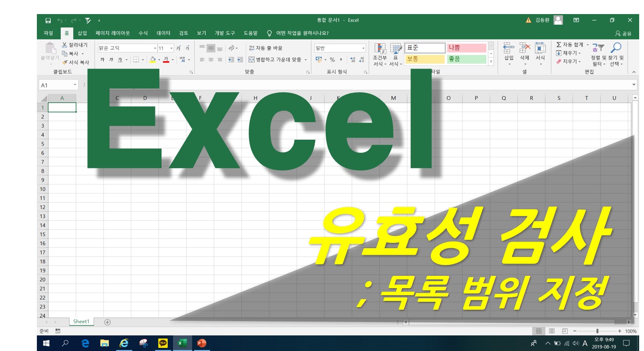
Task: Open the 파일 (File) tab
Action: (48, 33)
